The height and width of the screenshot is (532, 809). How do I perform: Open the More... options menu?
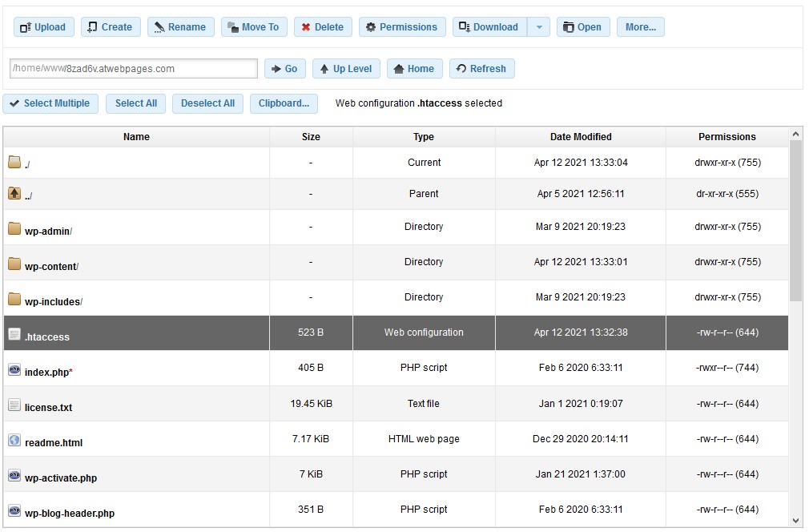(640, 26)
